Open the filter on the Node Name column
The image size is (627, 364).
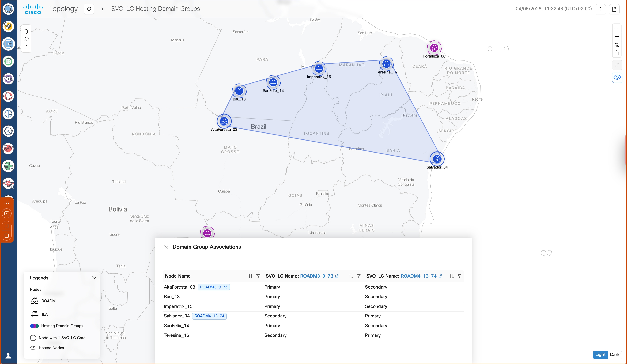(x=258, y=276)
